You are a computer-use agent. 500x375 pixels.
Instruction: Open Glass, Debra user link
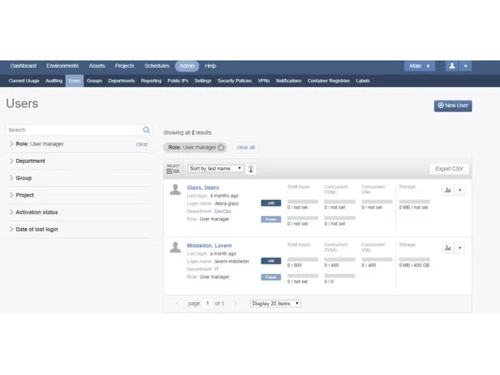click(x=203, y=188)
